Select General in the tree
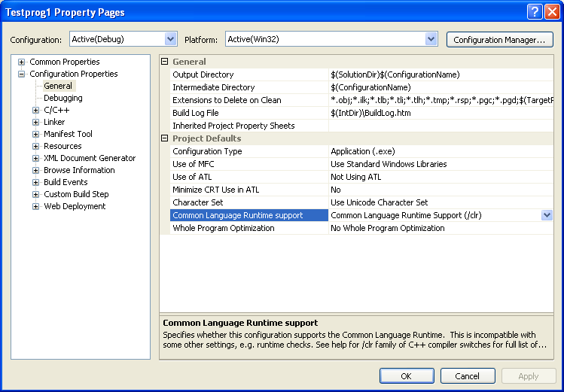Image resolution: width=564 pixels, height=392 pixels. tap(58, 86)
